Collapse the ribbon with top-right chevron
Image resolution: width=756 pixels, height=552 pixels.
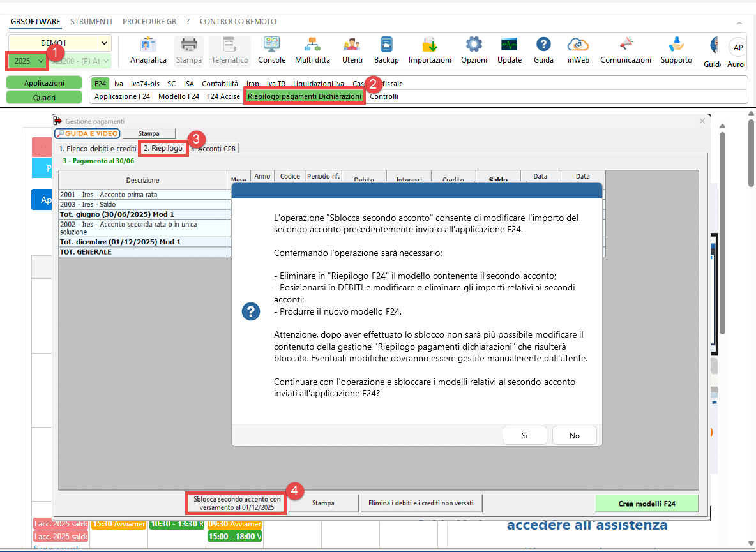(739, 22)
